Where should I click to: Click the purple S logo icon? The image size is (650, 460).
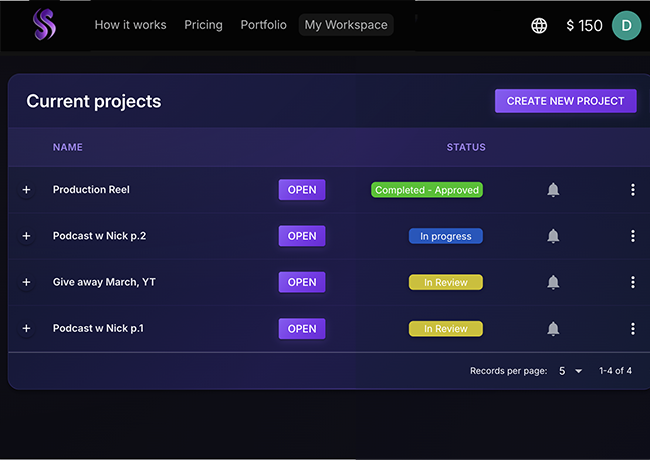point(44,25)
